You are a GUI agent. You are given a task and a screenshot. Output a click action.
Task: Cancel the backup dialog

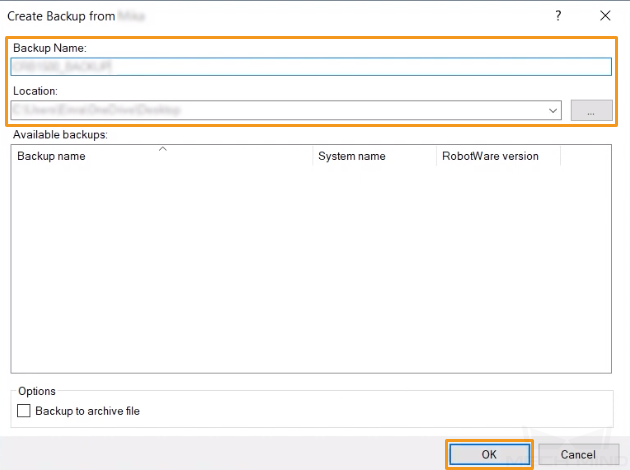[578, 454]
